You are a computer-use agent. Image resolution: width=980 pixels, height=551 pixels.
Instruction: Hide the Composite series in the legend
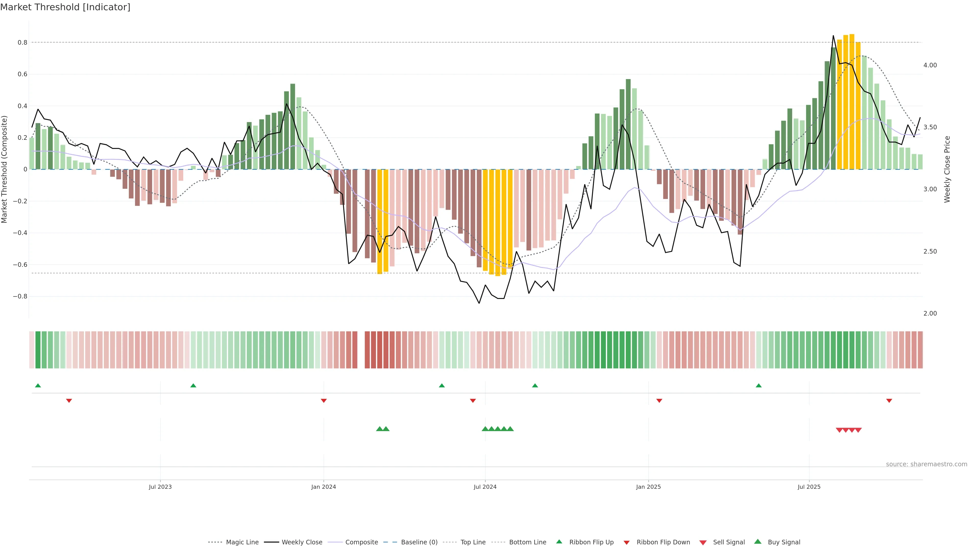(x=361, y=542)
